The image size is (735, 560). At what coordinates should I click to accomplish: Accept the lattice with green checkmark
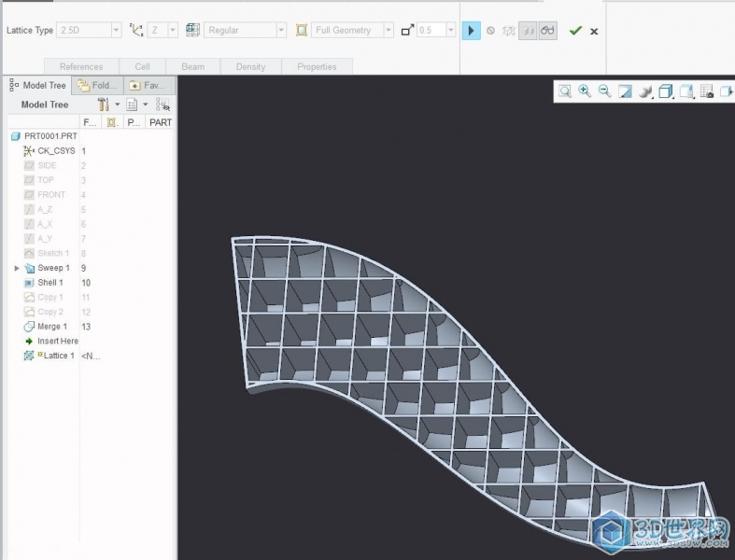tap(575, 31)
